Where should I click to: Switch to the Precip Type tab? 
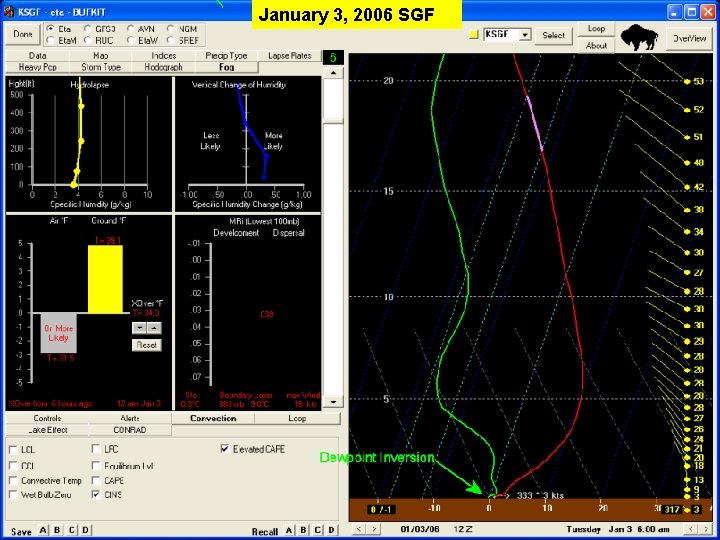click(226, 56)
